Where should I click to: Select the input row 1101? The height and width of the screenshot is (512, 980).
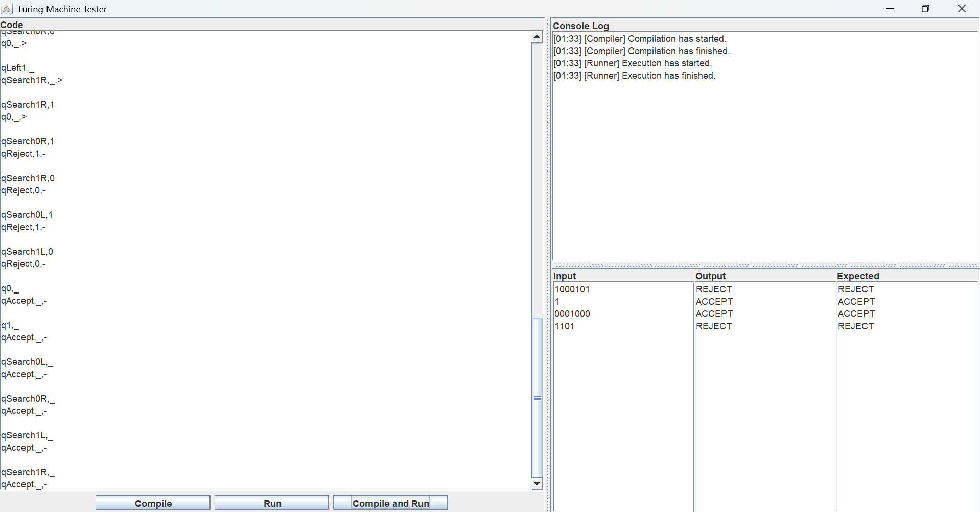(x=565, y=326)
